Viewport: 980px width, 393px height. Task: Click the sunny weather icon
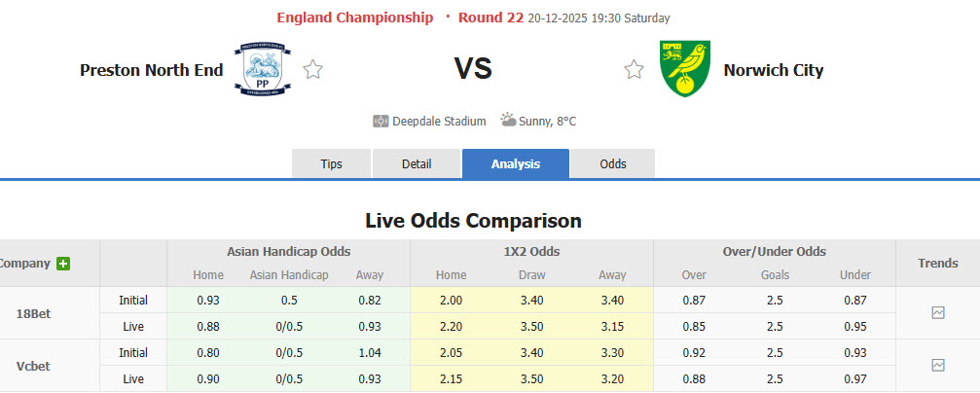pos(509,121)
